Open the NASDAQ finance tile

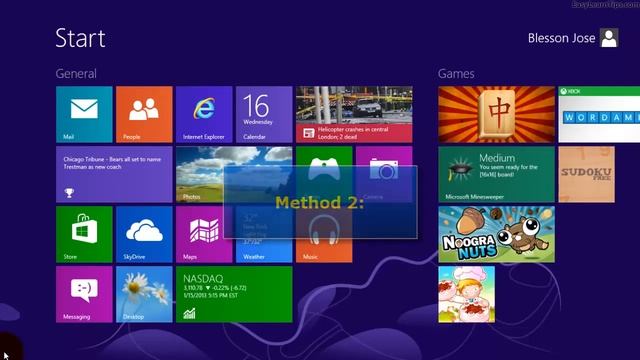[x=234, y=294]
